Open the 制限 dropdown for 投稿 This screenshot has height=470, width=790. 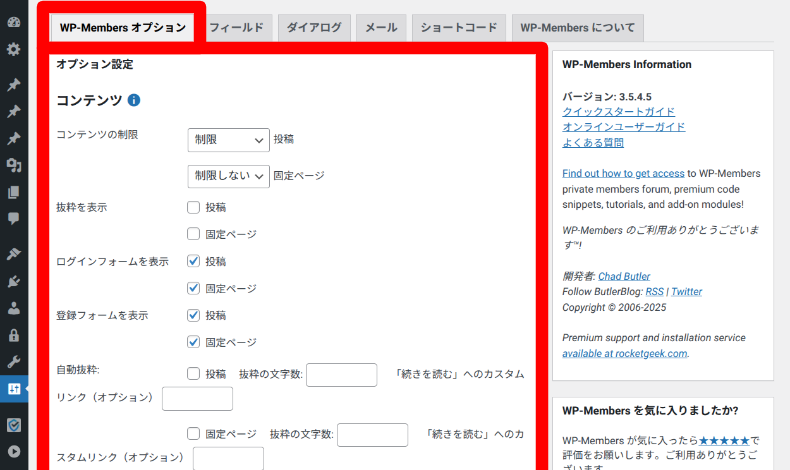pos(229,140)
